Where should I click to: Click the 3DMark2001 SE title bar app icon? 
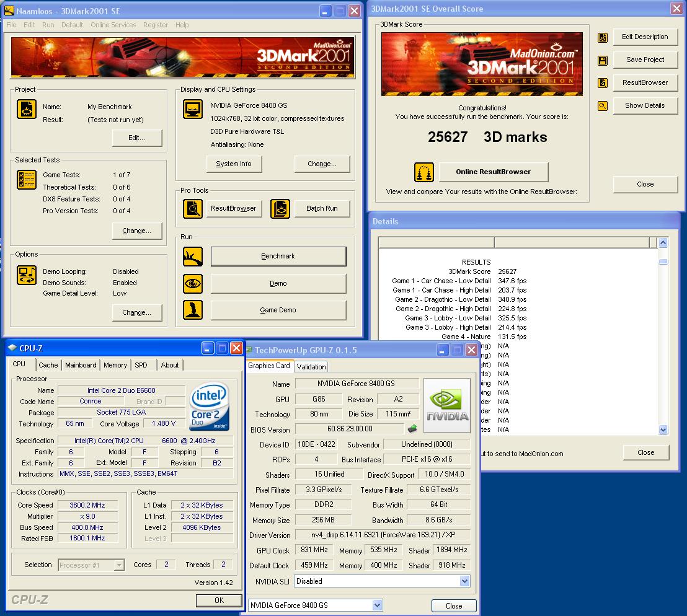pos(9,11)
